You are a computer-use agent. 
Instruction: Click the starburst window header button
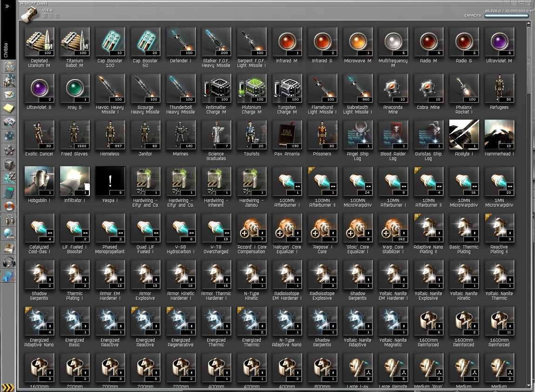coord(507,3)
